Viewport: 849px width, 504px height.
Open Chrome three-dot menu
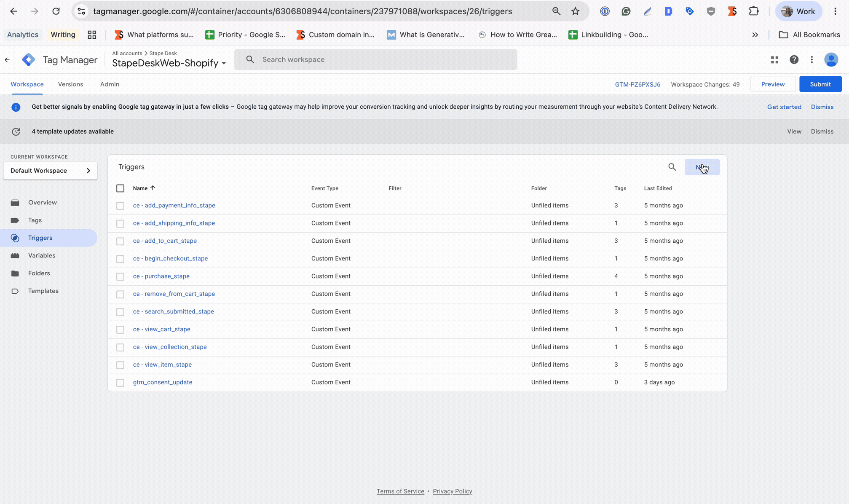[x=836, y=11]
